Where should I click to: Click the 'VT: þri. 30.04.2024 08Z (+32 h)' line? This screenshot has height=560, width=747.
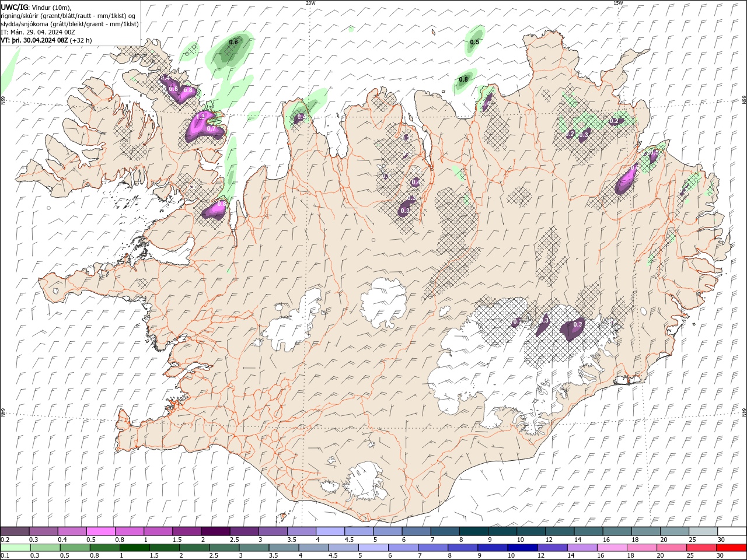46,40
